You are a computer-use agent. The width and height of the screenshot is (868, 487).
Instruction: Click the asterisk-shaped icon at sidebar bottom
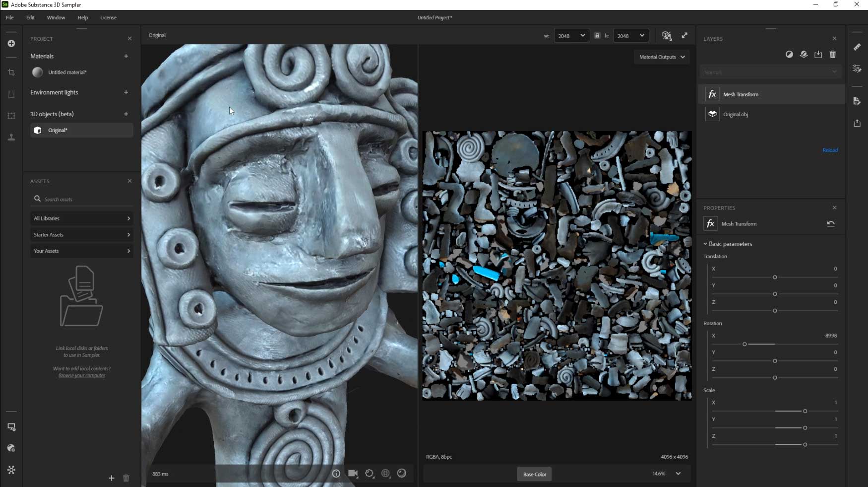(11, 470)
